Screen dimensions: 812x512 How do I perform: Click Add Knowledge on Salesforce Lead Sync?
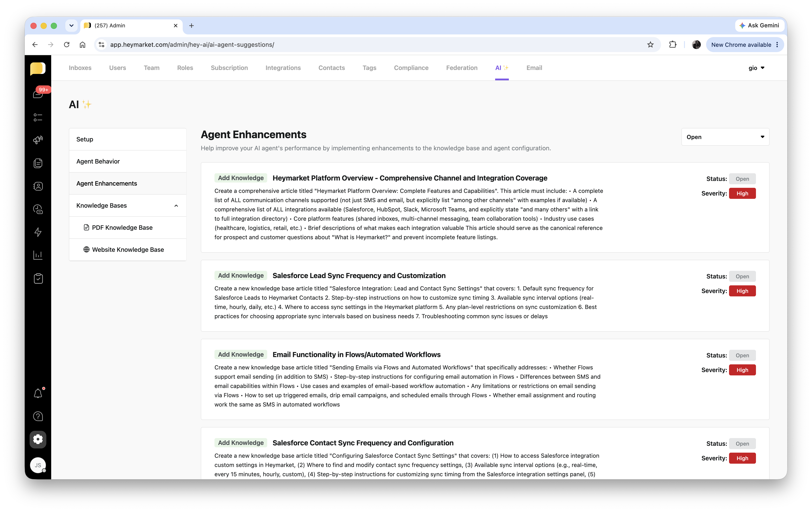pos(241,276)
